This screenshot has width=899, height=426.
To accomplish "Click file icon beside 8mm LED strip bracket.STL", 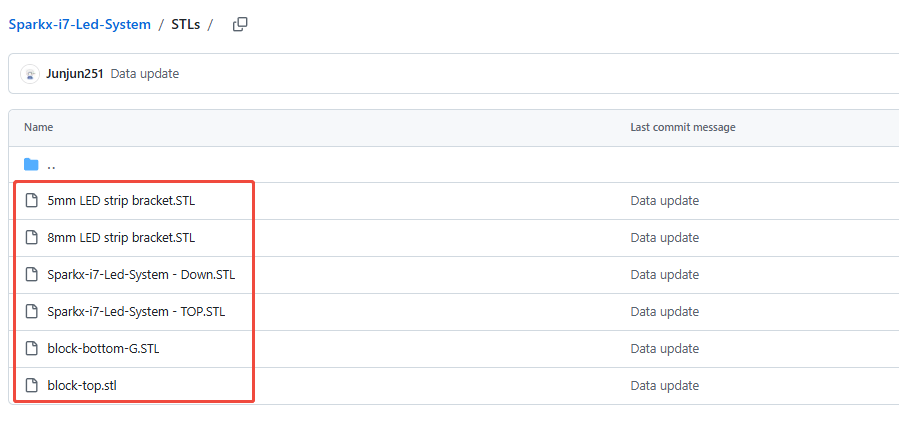I will pyautogui.click(x=32, y=237).
